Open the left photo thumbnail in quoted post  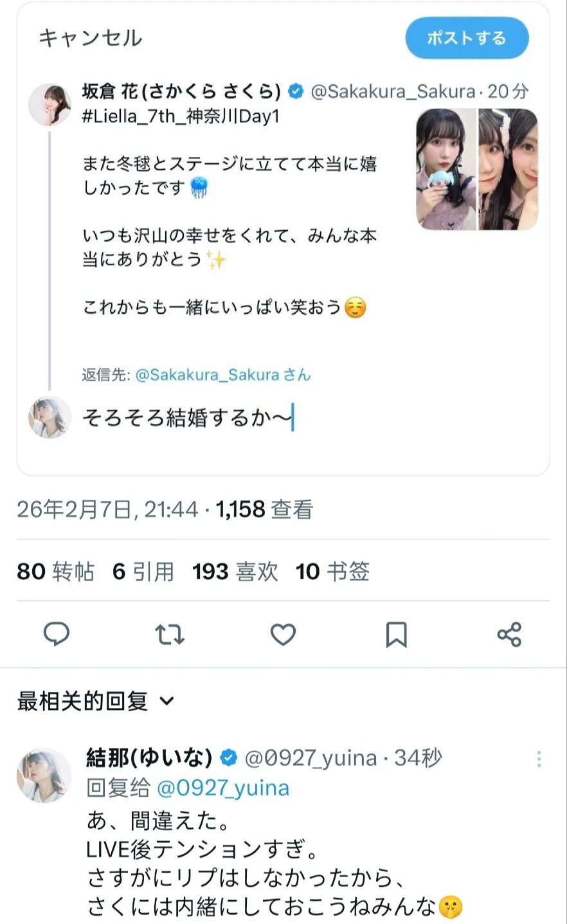pos(446,169)
